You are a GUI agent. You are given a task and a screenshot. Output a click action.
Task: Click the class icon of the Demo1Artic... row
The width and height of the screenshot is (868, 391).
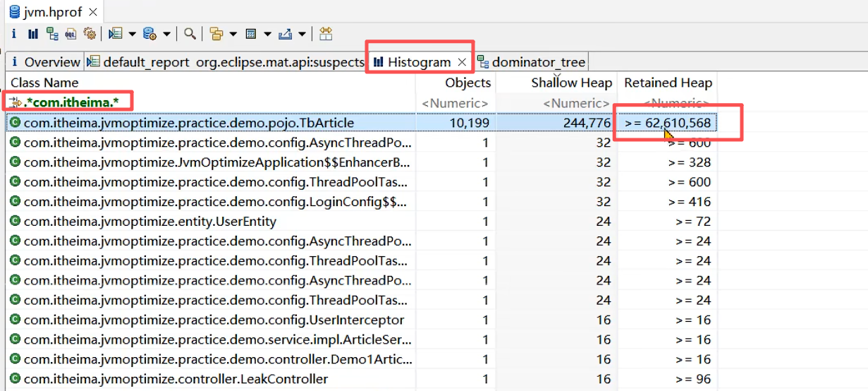click(15, 359)
